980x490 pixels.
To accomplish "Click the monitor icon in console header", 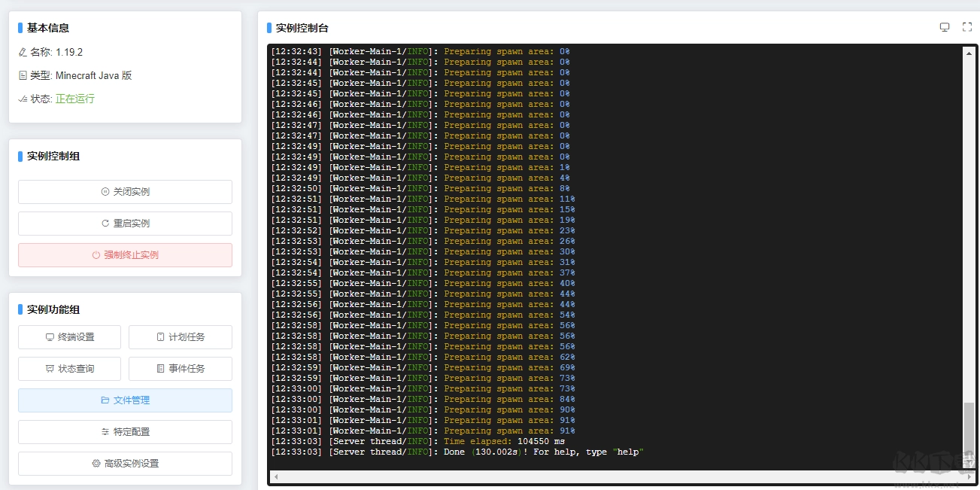I will tap(945, 27).
